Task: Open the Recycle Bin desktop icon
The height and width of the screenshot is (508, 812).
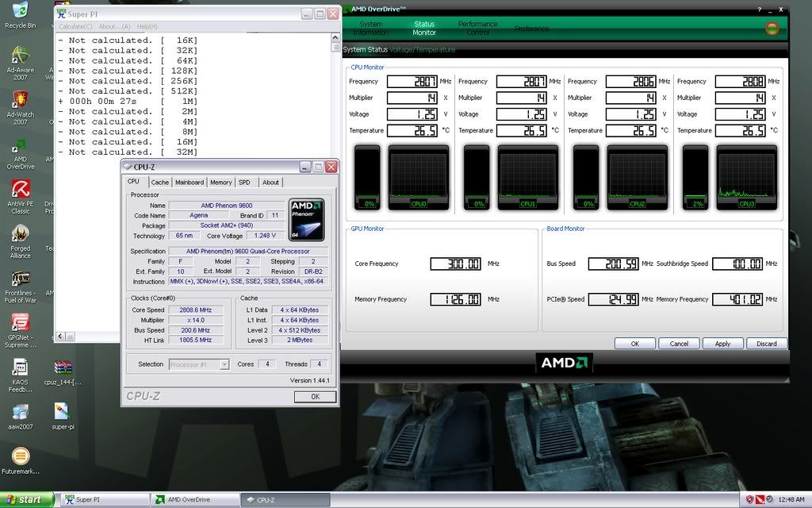Action: click(x=20, y=15)
